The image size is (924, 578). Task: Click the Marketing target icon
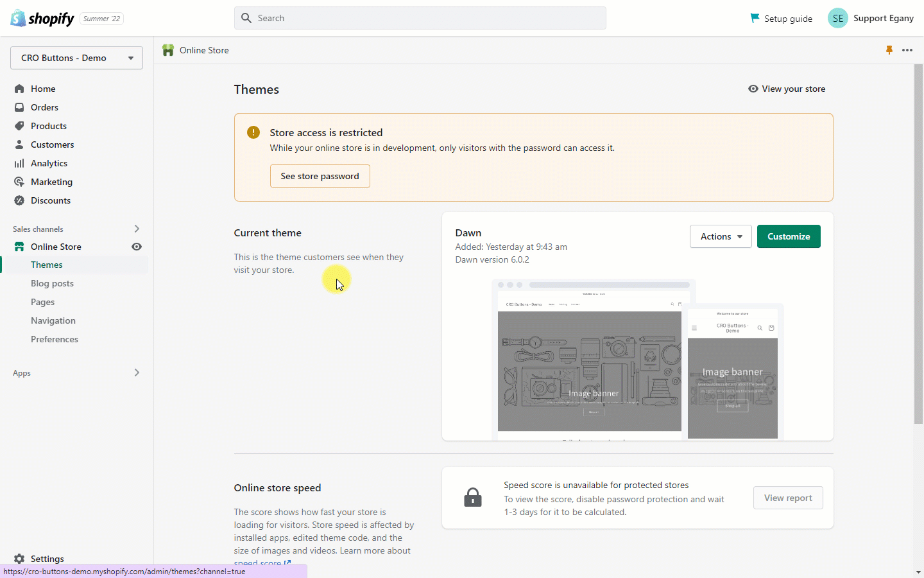tap(19, 182)
